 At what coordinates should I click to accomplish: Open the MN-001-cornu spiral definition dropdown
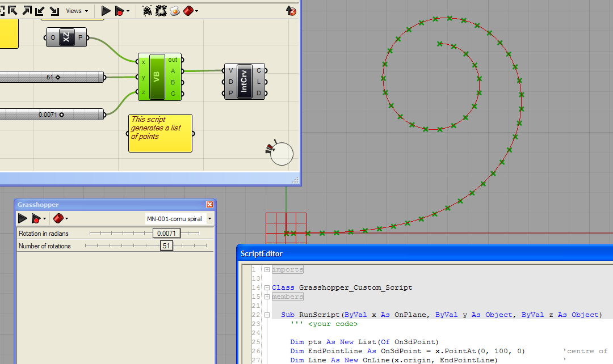[x=208, y=218]
